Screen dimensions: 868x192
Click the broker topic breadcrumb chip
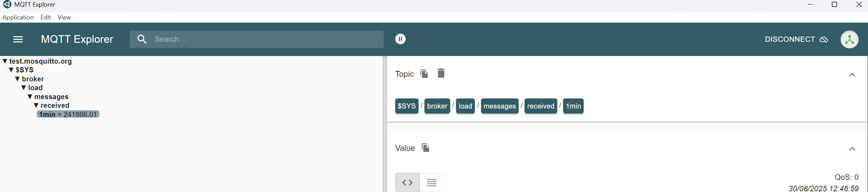tap(437, 106)
